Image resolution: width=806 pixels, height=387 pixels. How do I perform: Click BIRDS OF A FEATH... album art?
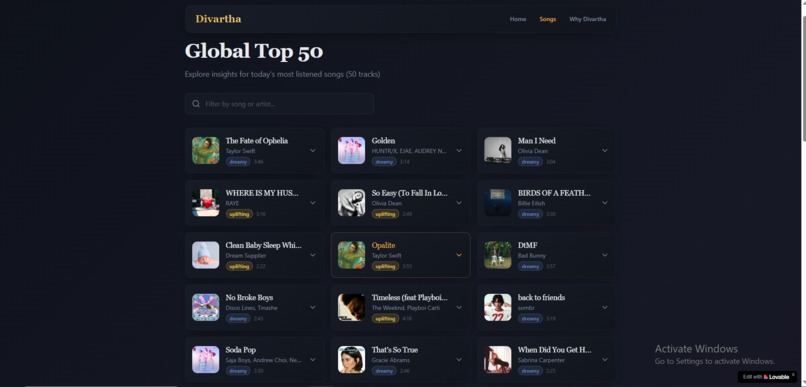click(498, 203)
